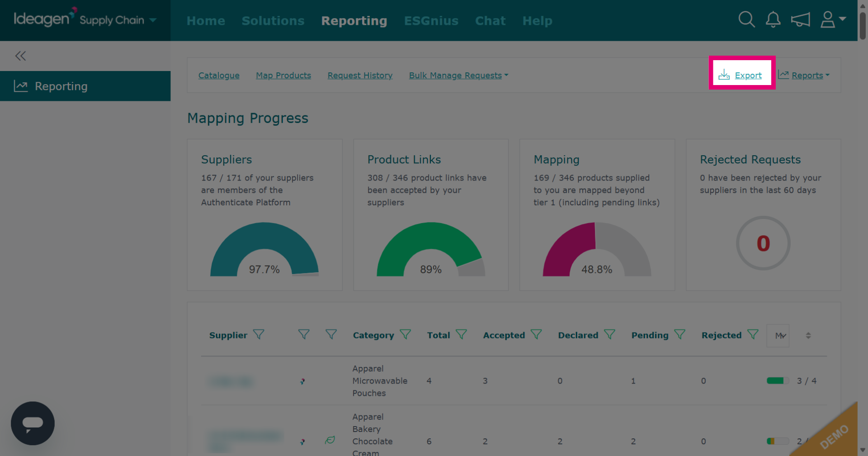Open the user account menu
Viewport: 868px width, 456px height.
[833, 20]
